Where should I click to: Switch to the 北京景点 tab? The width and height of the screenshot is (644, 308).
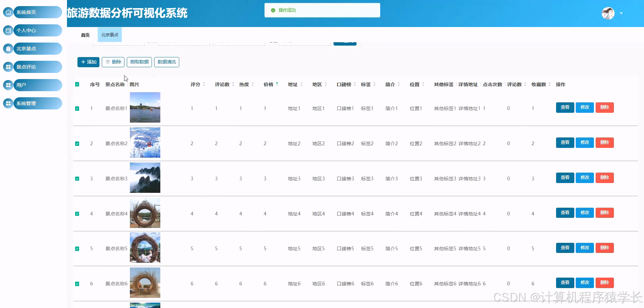pyautogui.click(x=109, y=34)
